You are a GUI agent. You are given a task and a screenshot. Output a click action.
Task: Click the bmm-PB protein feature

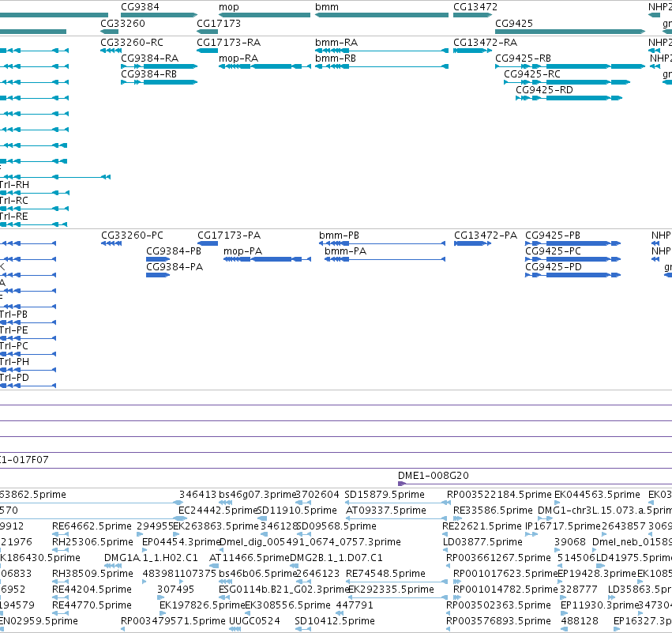click(382, 243)
